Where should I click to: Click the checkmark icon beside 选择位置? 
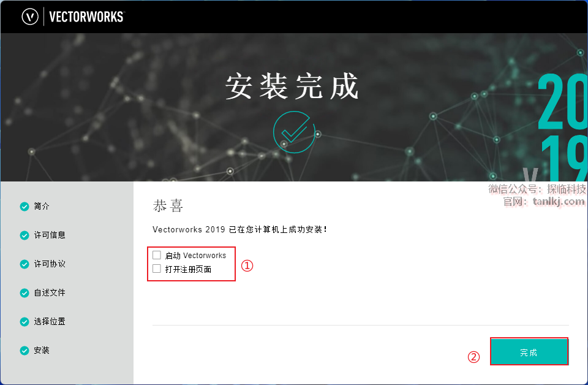24,322
